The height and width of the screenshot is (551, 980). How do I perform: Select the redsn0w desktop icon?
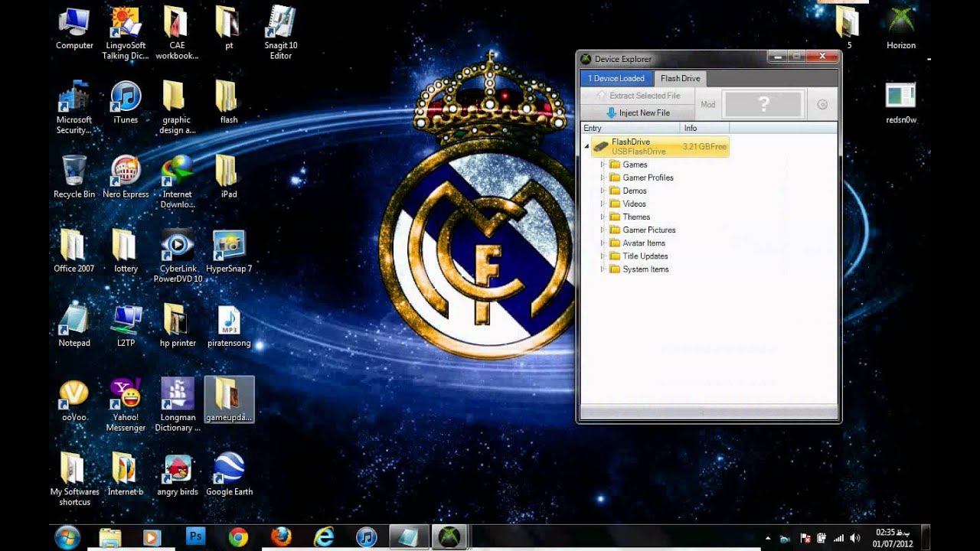coord(900,103)
